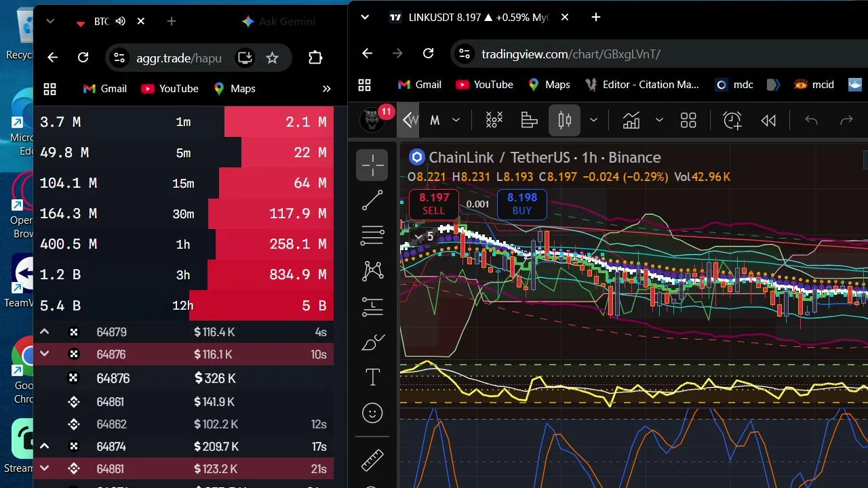The image size is (868, 488).
Task: Open the Extensions puzzle icon in aggr.trade window
Action: pos(315,58)
